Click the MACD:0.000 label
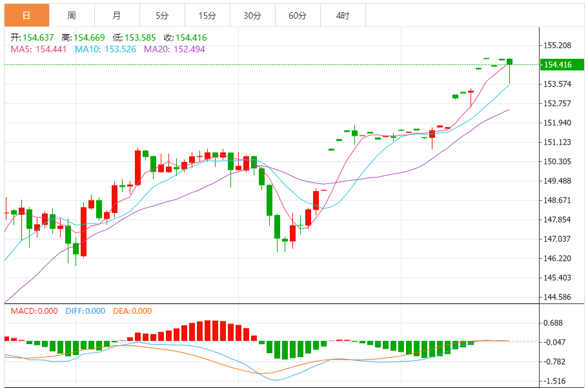Viewport: 588px width, 388px height. pos(34,311)
